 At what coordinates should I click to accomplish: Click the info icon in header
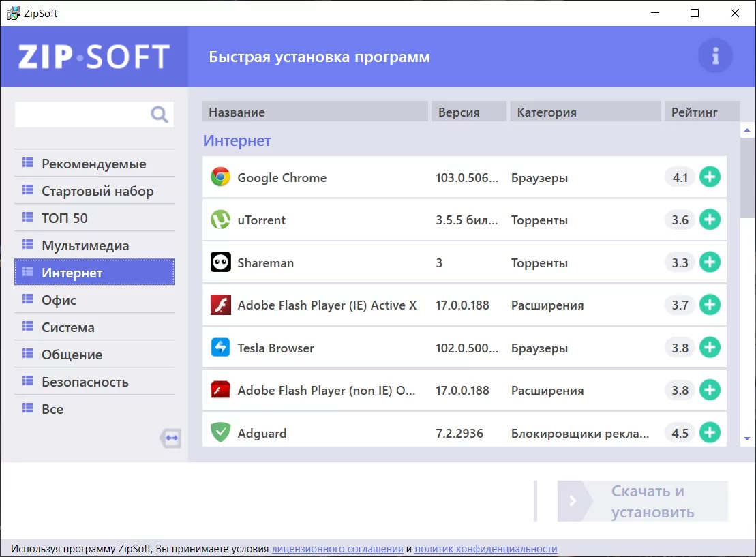coord(715,56)
